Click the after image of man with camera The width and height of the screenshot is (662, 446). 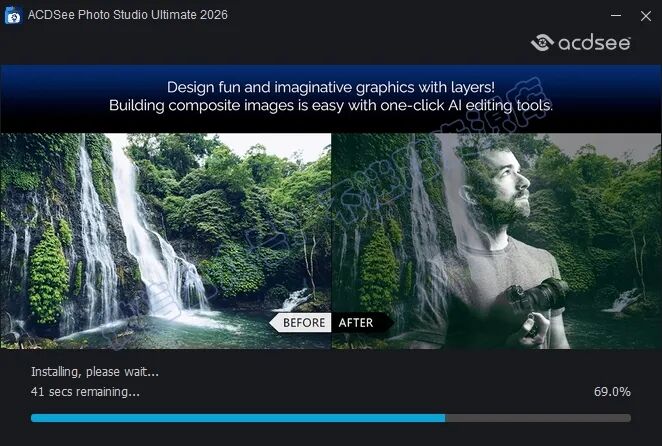pyautogui.click(x=496, y=241)
